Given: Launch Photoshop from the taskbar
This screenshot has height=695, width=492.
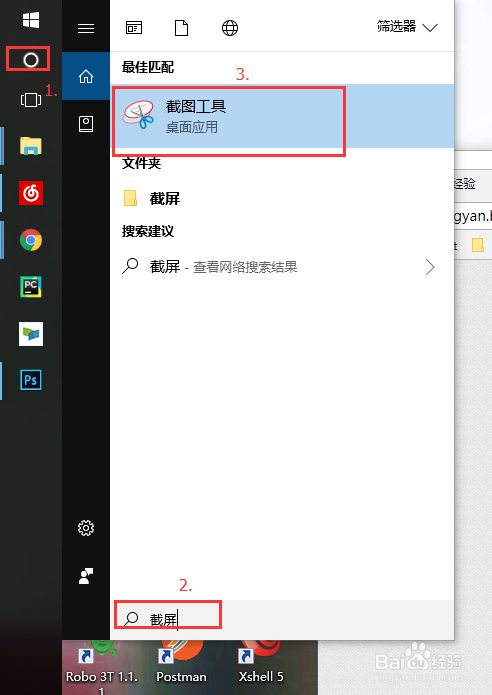Looking at the screenshot, I should point(31,380).
